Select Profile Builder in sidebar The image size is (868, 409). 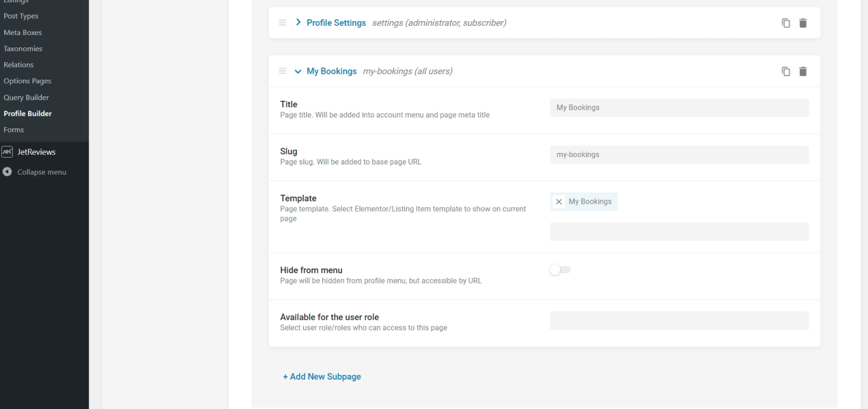click(x=28, y=114)
